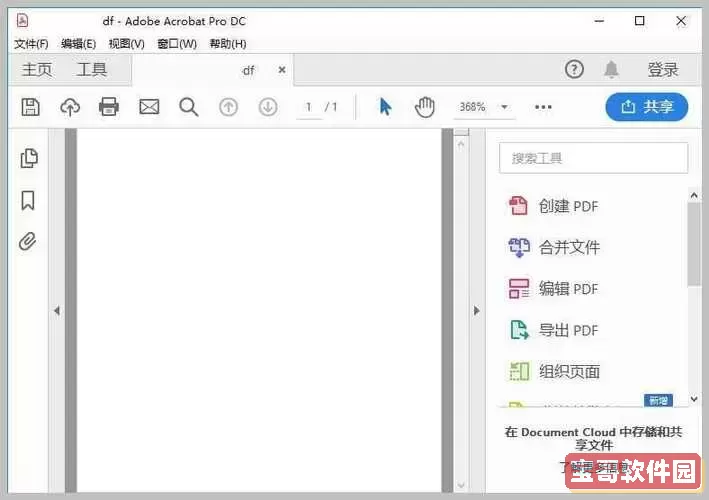Click tools pane scroll up arrow
This screenshot has height=500, width=709.
tap(694, 196)
